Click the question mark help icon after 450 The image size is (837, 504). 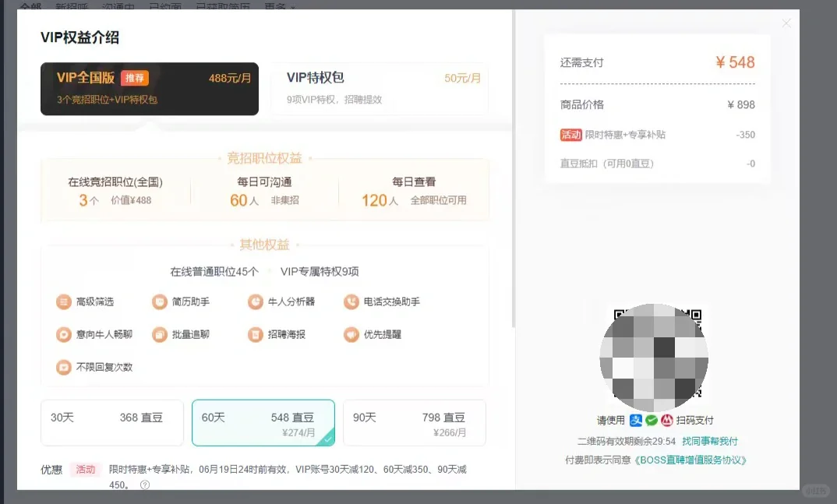pyautogui.click(x=145, y=485)
